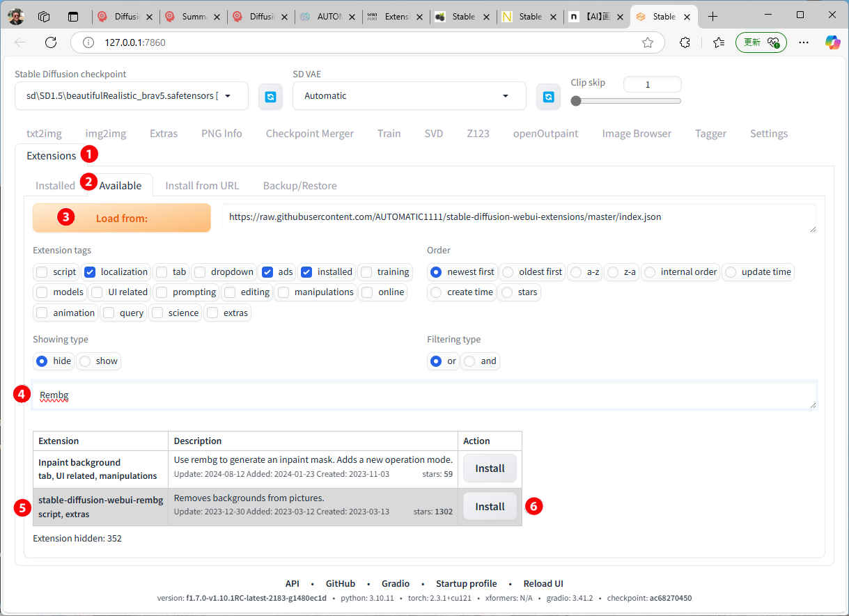Refresh the Stable Diffusion checkpoint list

[x=270, y=97]
